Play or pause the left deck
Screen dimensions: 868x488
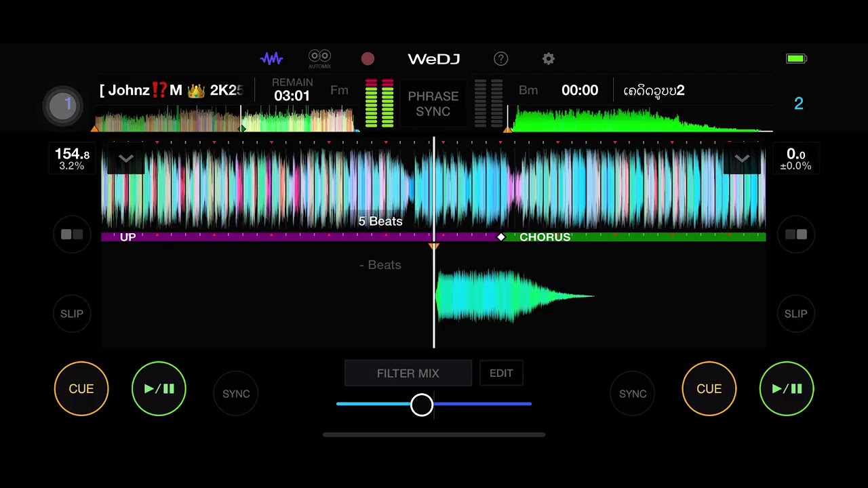(x=159, y=388)
